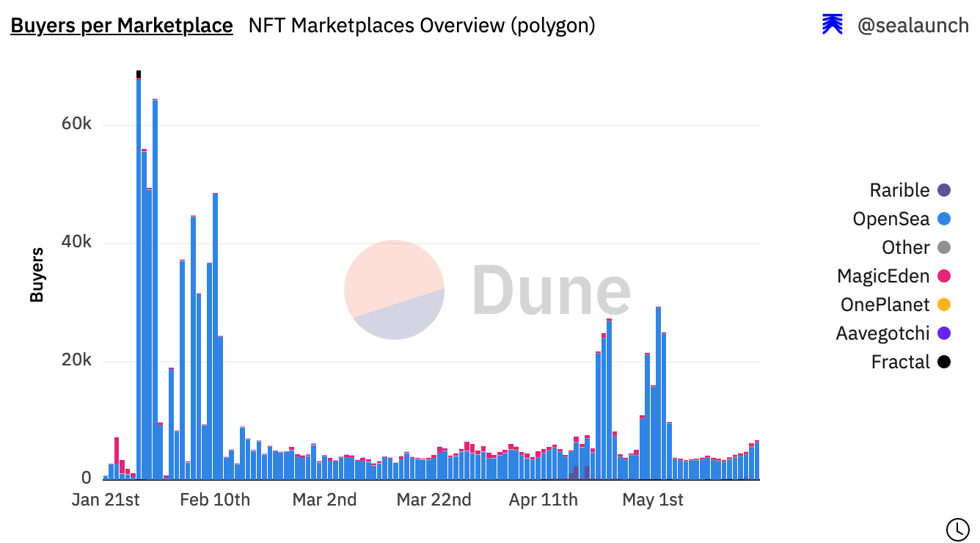The height and width of the screenshot is (543, 980).
Task: Click the Rarible legend label
Action: coord(899,190)
